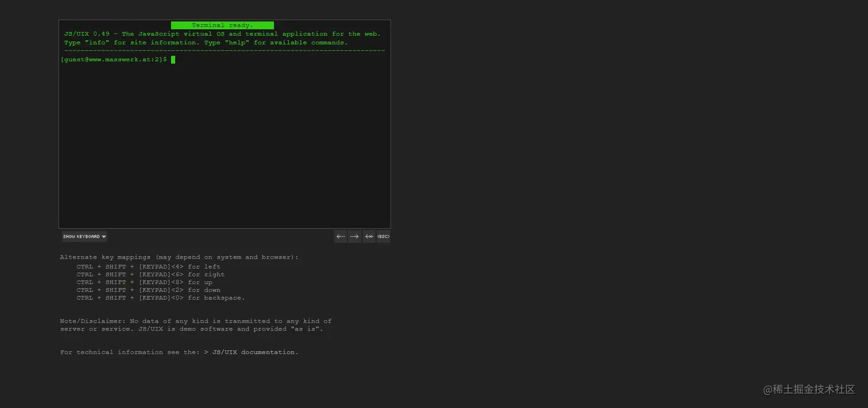Click the backspace key button
This screenshot has height=408, width=868.
tap(369, 236)
